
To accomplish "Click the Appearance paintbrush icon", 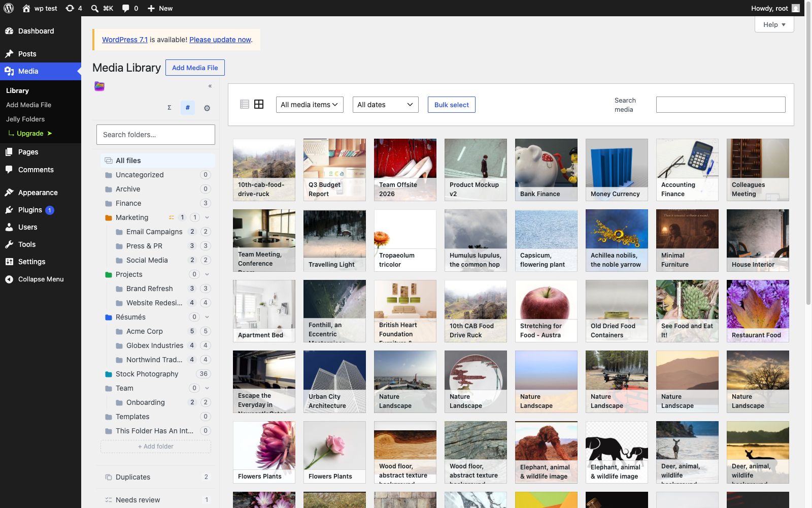I will pyautogui.click(x=9, y=193).
